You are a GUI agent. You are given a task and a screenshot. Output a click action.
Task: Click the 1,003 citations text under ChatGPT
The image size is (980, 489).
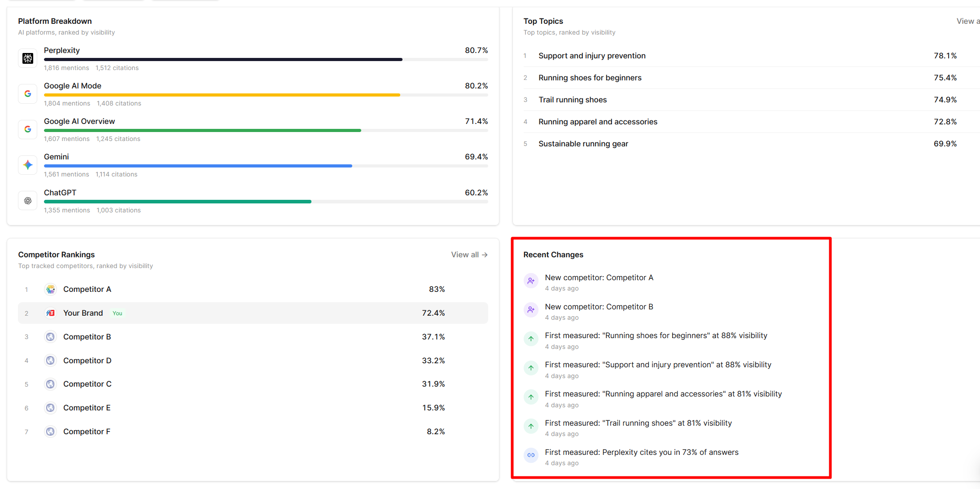(x=119, y=210)
